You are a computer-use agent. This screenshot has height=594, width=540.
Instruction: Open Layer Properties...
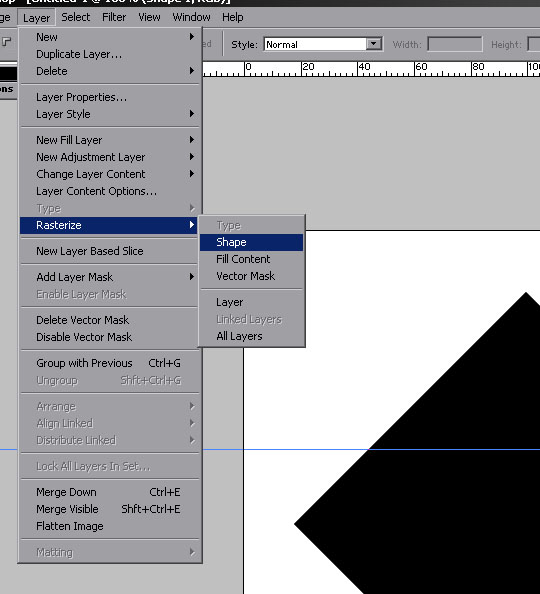pyautogui.click(x=110, y=97)
